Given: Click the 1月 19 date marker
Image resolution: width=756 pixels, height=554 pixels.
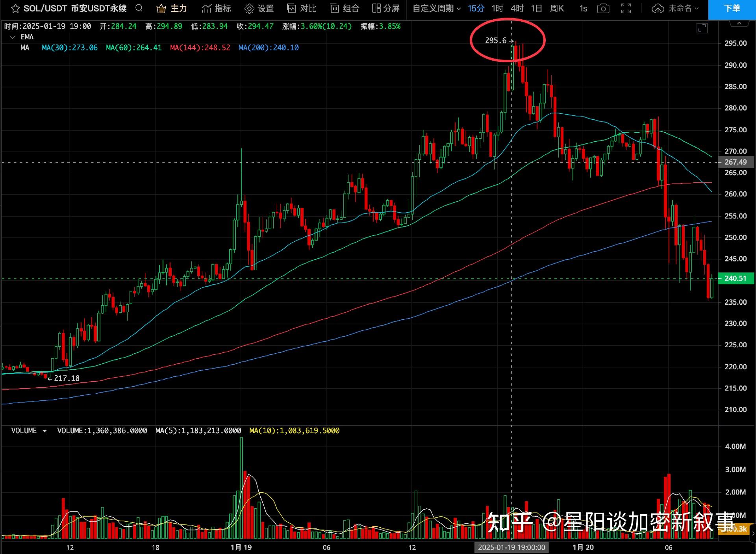Looking at the screenshot, I should [241, 547].
